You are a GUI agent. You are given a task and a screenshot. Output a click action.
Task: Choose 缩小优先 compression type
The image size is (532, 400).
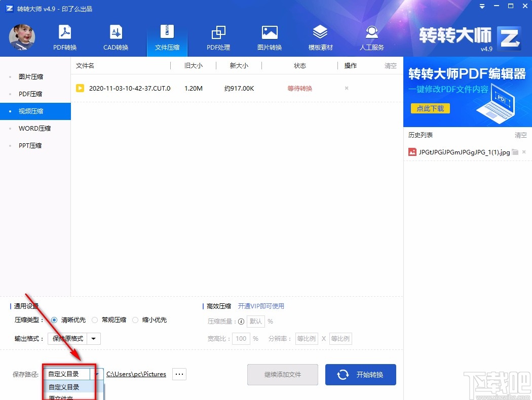click(135, 319)
